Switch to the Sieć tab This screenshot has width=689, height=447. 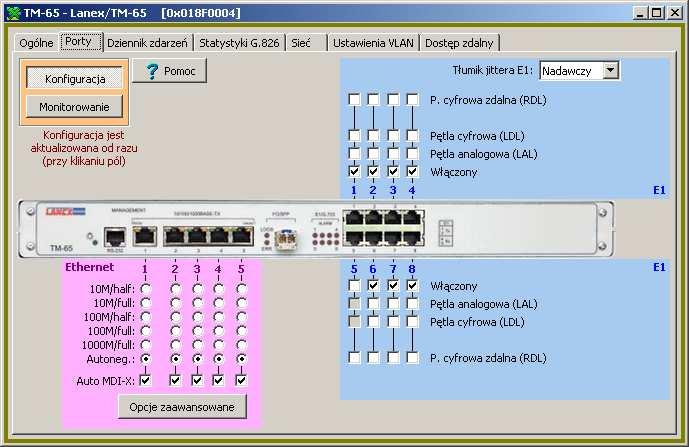click(x=307, y=43)
